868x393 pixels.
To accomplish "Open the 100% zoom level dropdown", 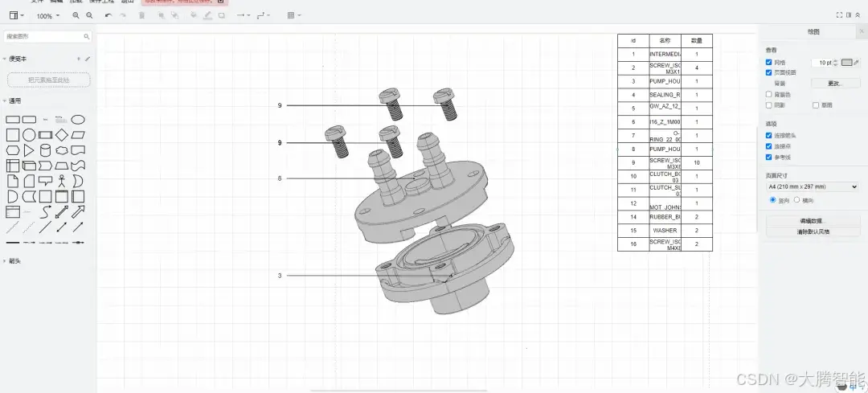I will 48,16.
